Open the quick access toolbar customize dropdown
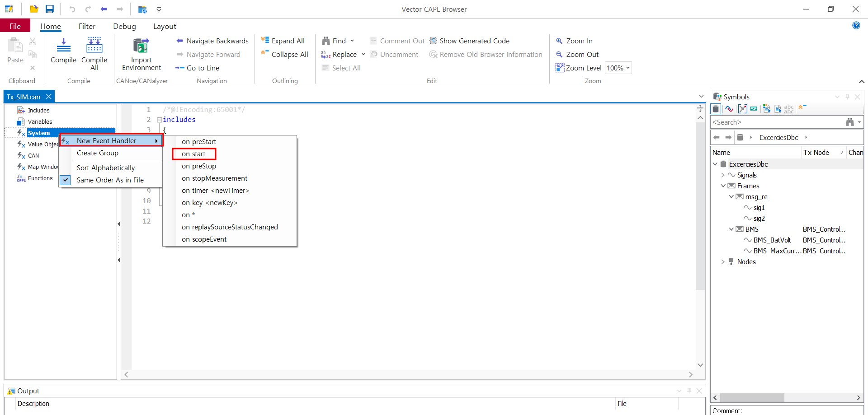The height and width of the screenshot is (415, 868). pyautogui.click(x=159, y=9)
